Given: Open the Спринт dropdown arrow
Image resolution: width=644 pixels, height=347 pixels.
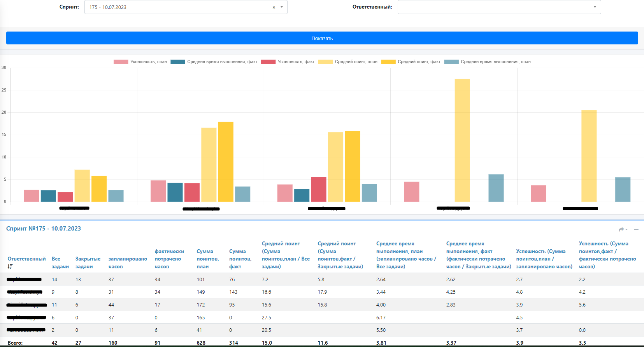Looking at the screenshot, I should pos(282,7).
